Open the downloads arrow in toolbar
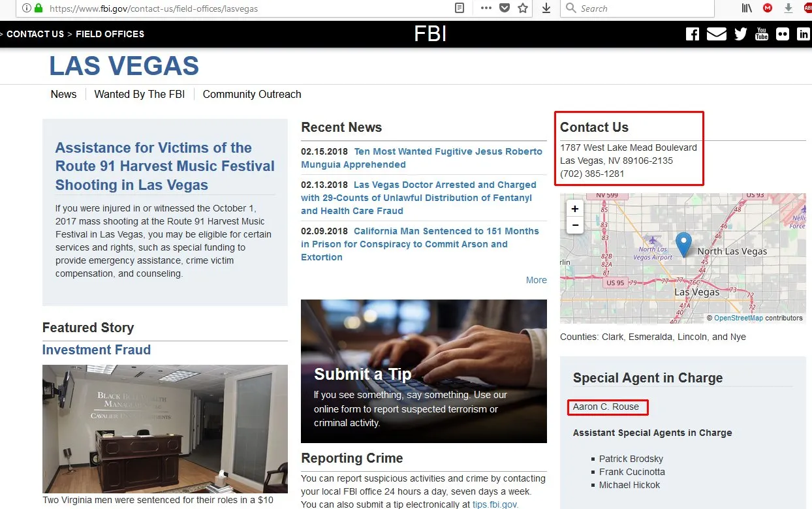 click(546, 8)
